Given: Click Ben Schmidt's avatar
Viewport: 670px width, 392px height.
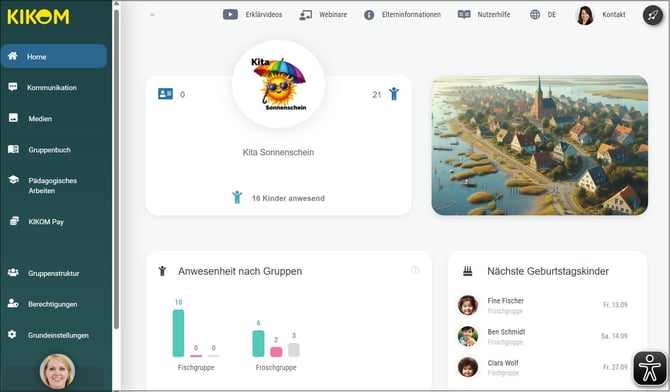Looking at the screenshot, I should pyautogui.click(x=468, y=336).
